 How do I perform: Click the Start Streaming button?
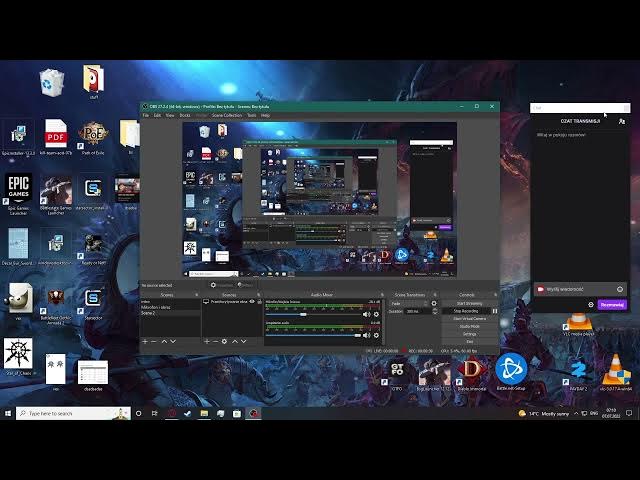tap(469, 304)
